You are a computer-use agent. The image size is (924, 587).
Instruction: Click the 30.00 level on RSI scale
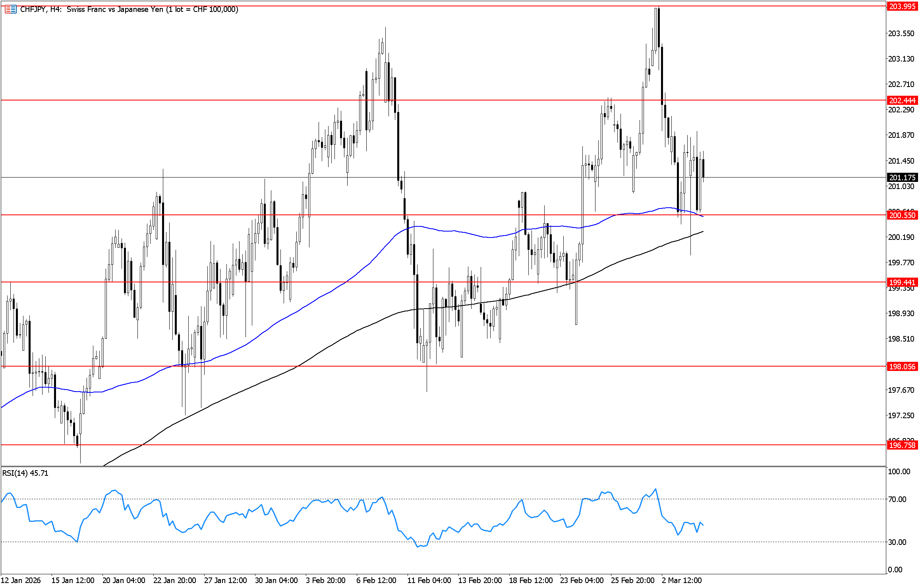coord(897,542)
